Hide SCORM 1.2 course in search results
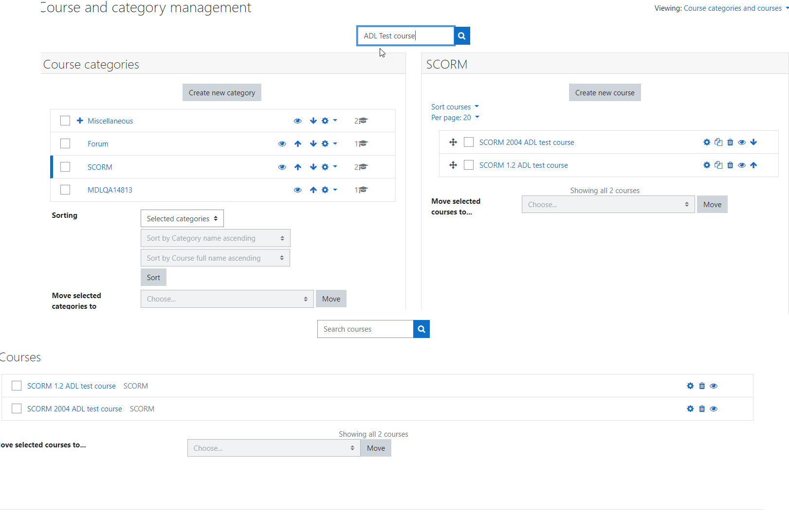The width and height of the screenshot is (789, 532). click(x=714, y=386)
